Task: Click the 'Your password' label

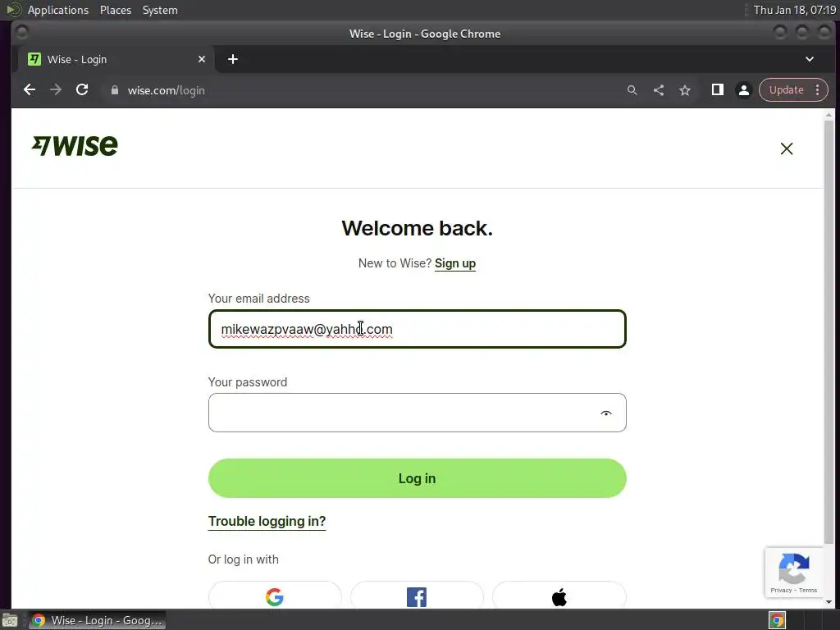Action: (248, 382)
